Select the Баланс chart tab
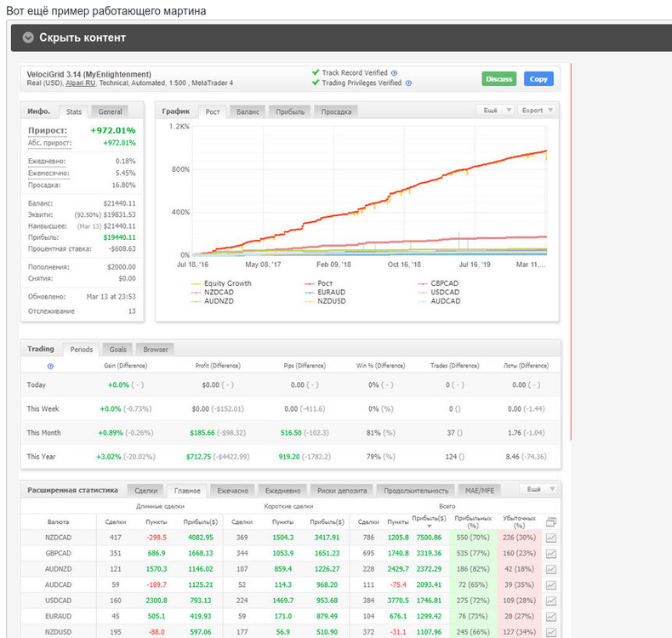672x638 pixels. tap(248, 111)
